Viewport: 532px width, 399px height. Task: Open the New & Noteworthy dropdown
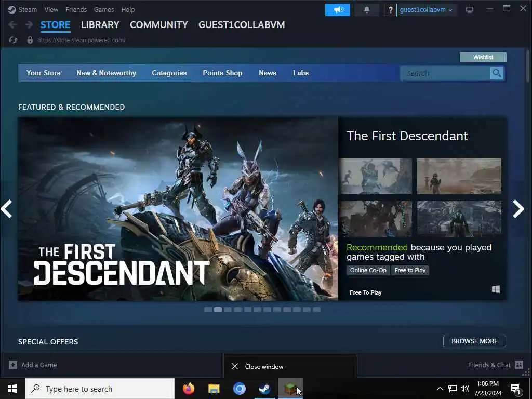[x=106, y=73]
